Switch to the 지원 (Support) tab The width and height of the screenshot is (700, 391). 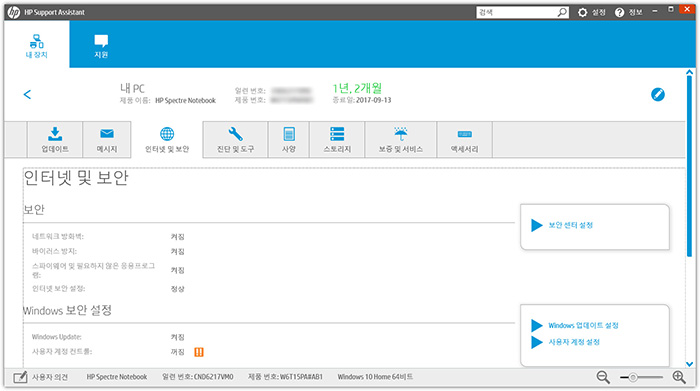point(101,46)
